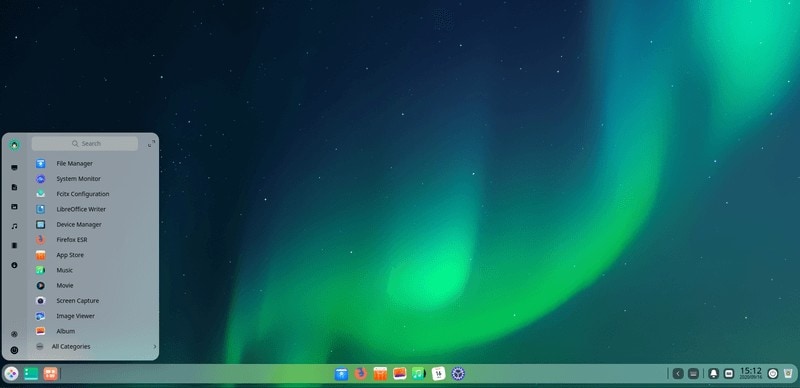Open Computer icon in launcher sidebar
This screenshot has width=800, height=388.
(x=14, y=167)
